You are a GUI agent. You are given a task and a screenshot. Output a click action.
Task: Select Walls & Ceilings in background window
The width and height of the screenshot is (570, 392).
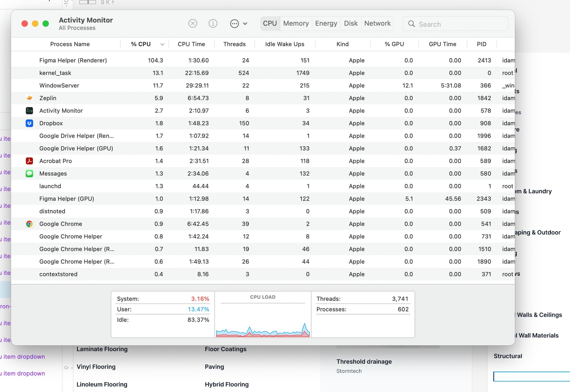click(539, 315)
